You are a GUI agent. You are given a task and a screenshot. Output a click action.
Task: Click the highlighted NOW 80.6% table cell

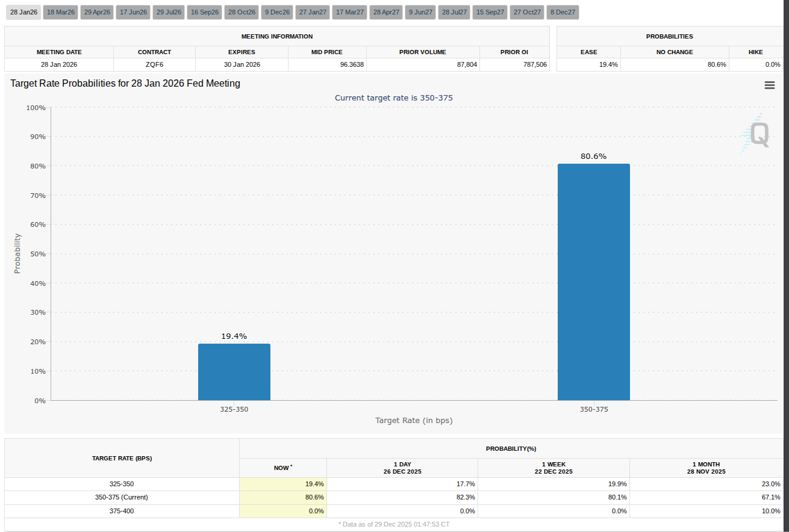click(283, 497)
